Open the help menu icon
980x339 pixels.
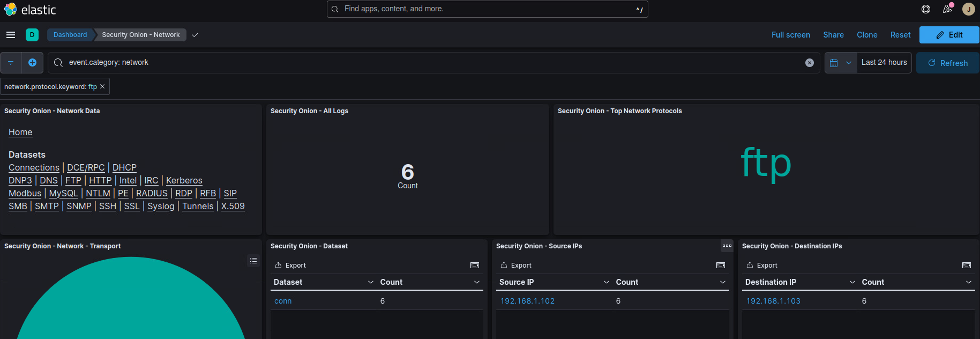pyautogui.click(x=926, y=9)
